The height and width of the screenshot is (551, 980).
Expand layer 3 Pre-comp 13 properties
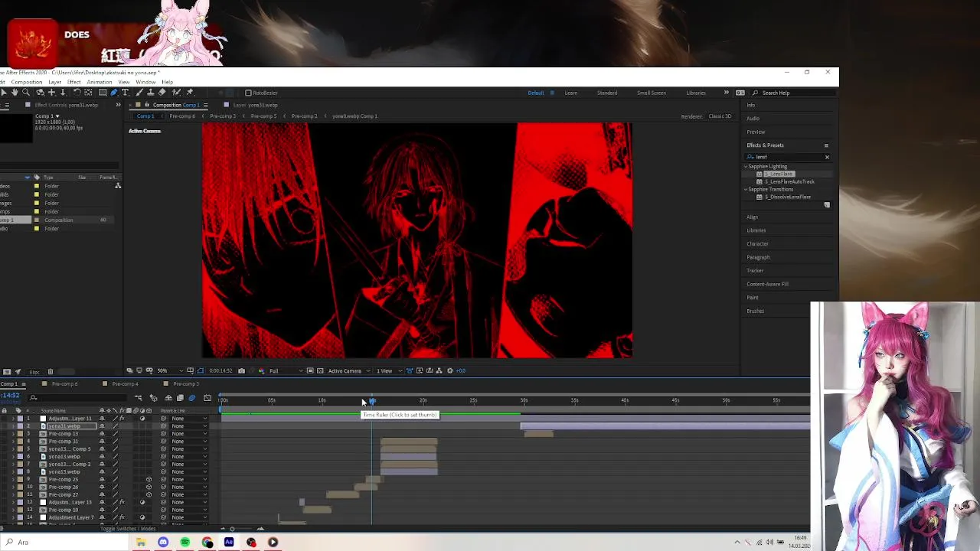click(13, 434)
